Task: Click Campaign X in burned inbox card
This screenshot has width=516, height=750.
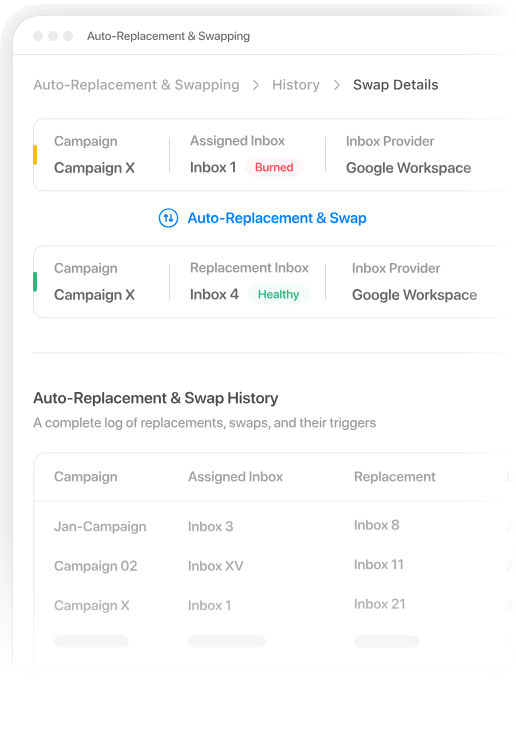Action: tap(94, 168)
